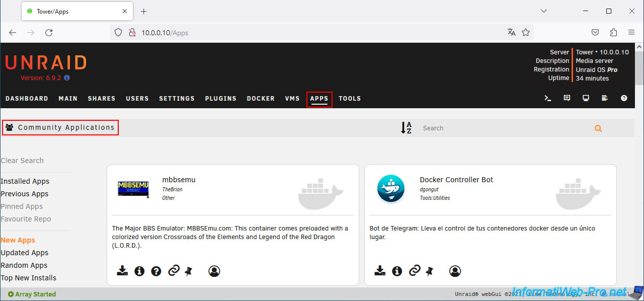The width and height of the screenshot is (644, 301).
Task: Click the install icon for mbbsemu
Action: pyautogui.click(x=122, y=271)
